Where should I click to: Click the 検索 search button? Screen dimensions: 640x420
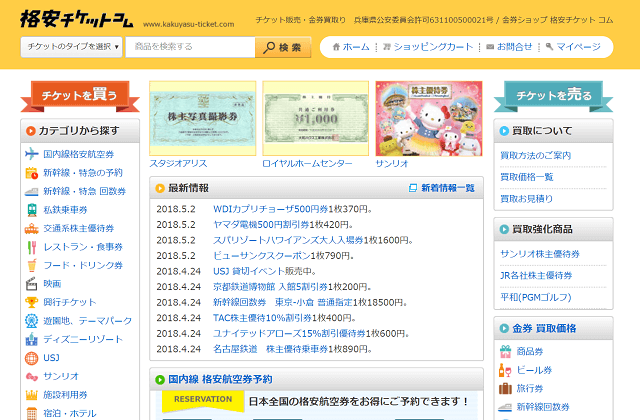(x=283, y=47)
